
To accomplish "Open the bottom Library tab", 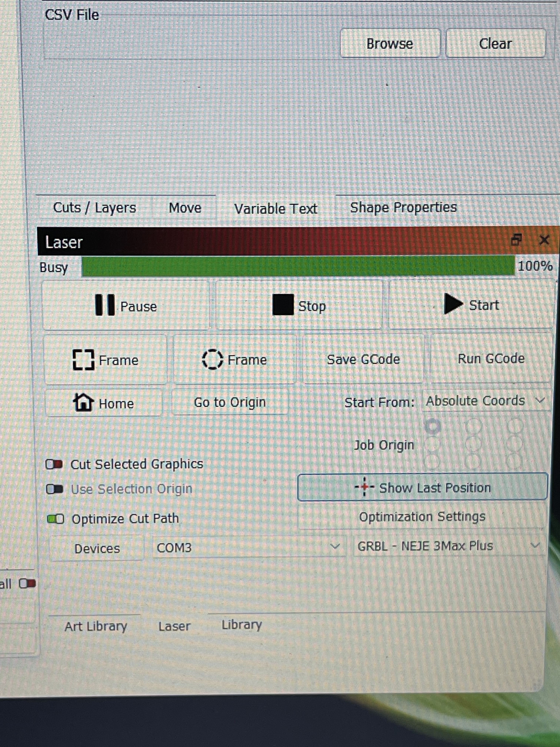I will 242,625.
